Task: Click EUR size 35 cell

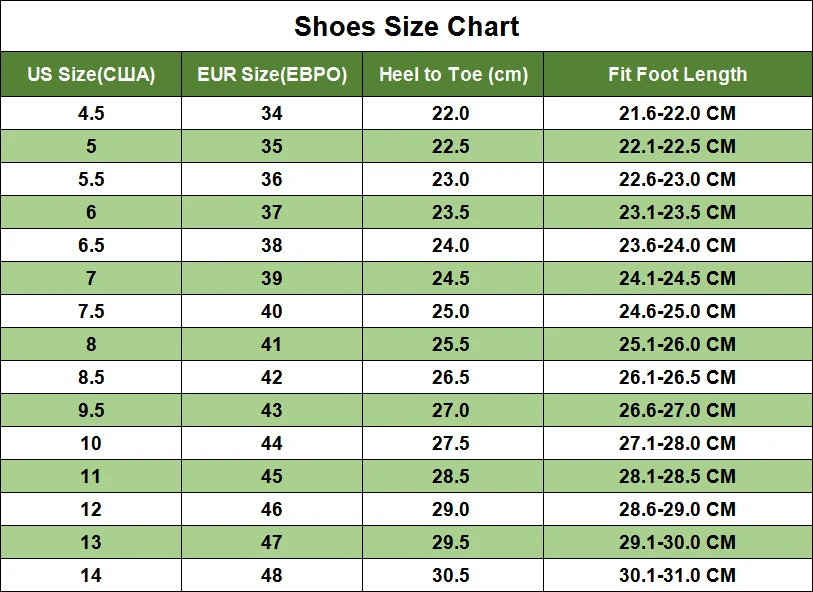Action: (272, 146)
